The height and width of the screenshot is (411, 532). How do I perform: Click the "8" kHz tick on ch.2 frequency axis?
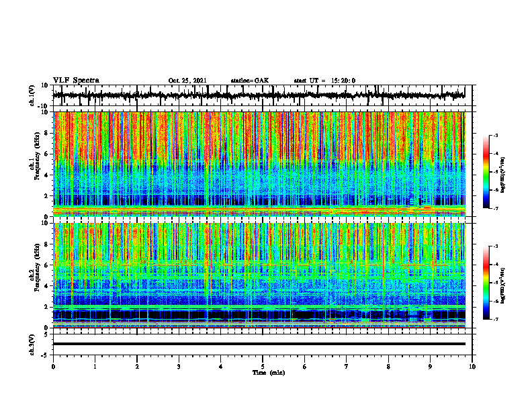[x=47, y=244]
